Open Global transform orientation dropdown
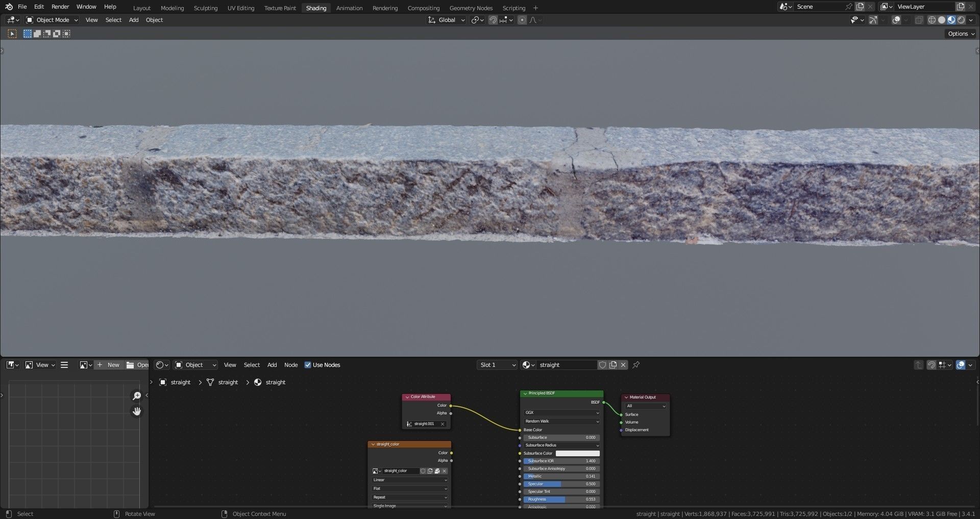Image resolution: width=980 pixels, height=519 pixels. tap(447, 20)
